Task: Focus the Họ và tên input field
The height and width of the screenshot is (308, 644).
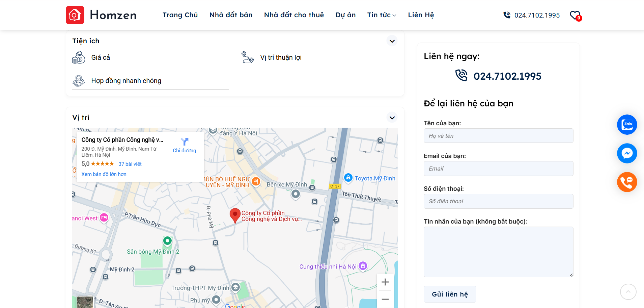Action: coord(498,136)
